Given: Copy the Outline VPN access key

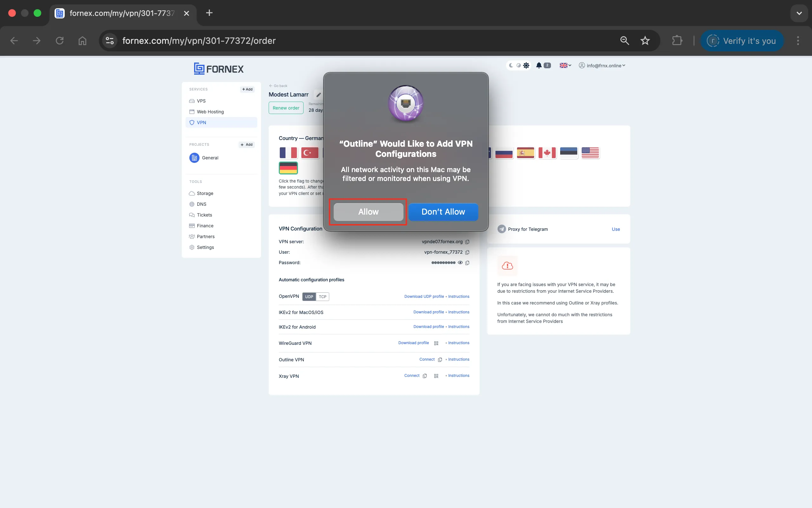Looking at the screenshot, I should point(440,359).
